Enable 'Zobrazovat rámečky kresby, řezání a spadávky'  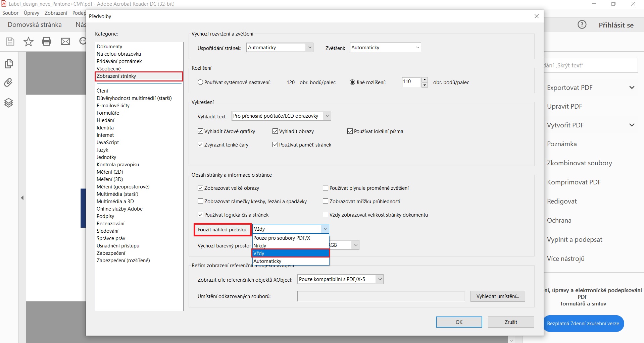point(200,201)
